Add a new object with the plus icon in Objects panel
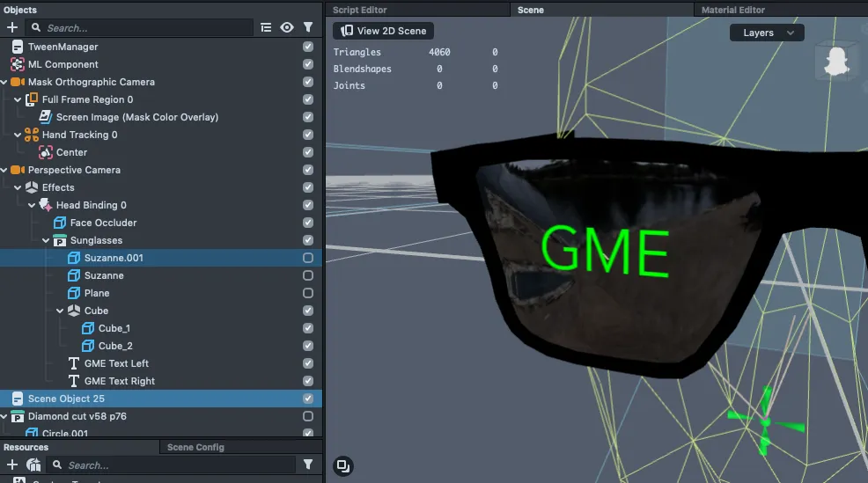Screen dimensions: 868x483 12,27
